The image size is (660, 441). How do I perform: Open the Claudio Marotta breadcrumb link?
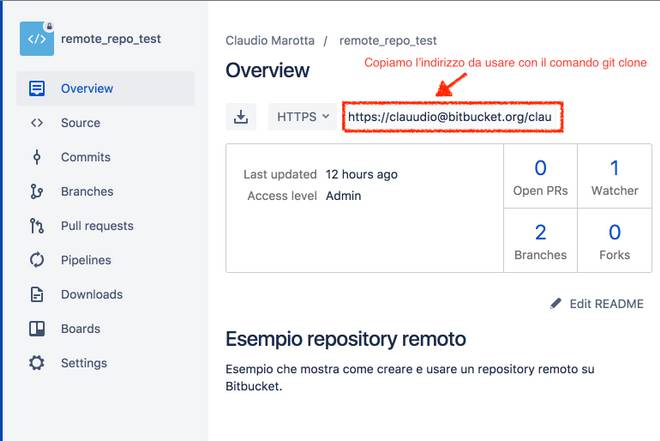point(269,41)
